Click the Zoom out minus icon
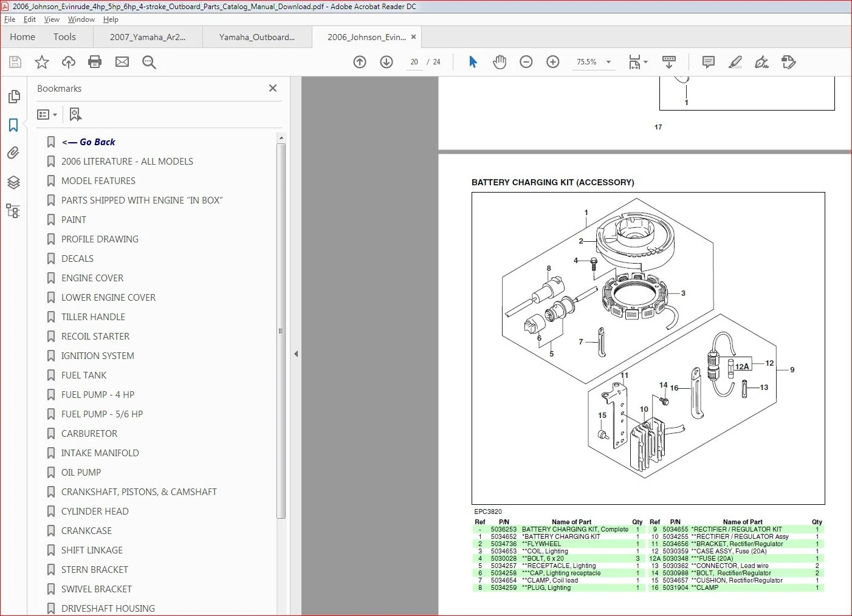The image size is (852, 616). coord(526,62)
